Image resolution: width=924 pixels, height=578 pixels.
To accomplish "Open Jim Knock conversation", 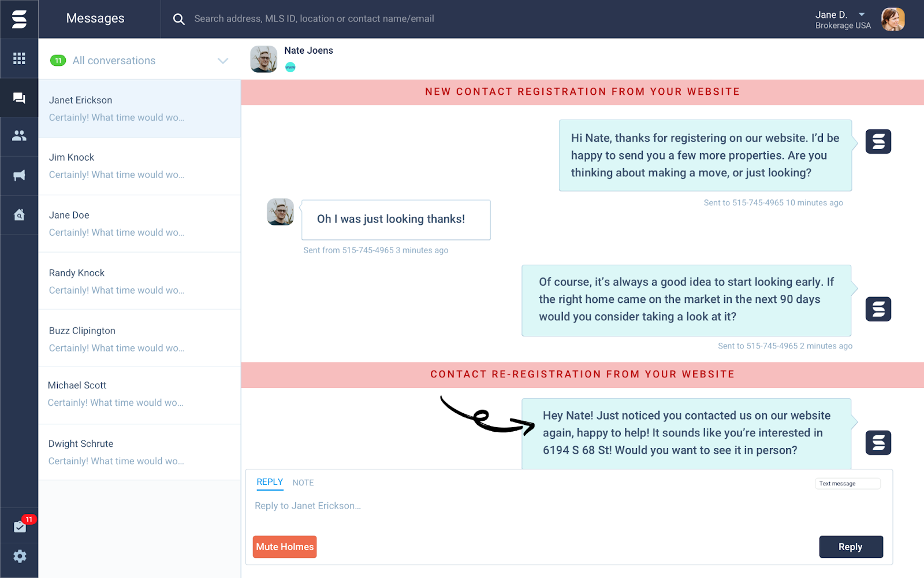I will point(139,166).
